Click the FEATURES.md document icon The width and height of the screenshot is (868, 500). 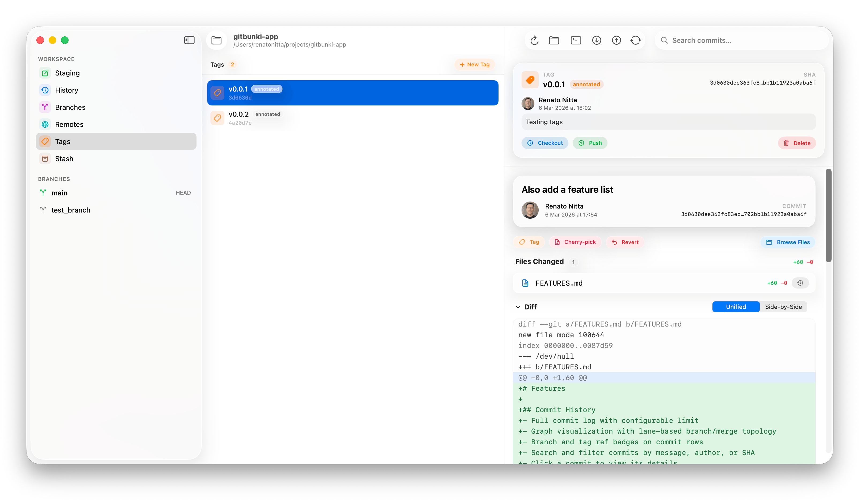coord(525,283)
